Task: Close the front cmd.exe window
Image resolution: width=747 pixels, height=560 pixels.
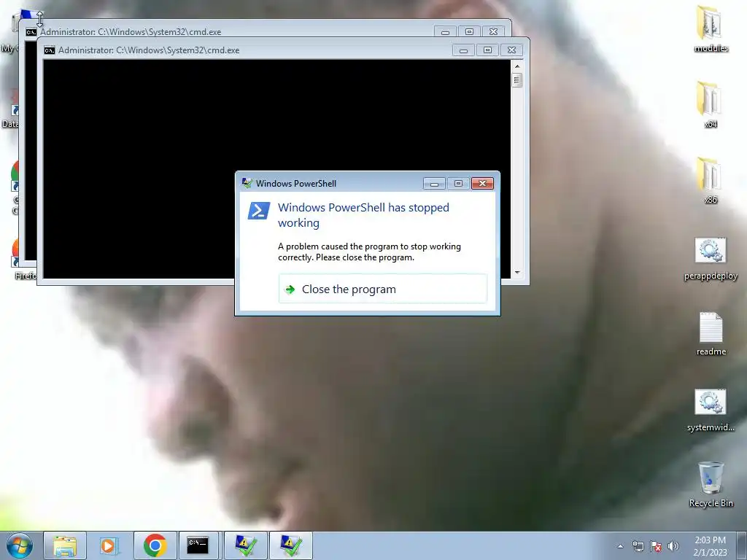Action: (x=511, y=50)
